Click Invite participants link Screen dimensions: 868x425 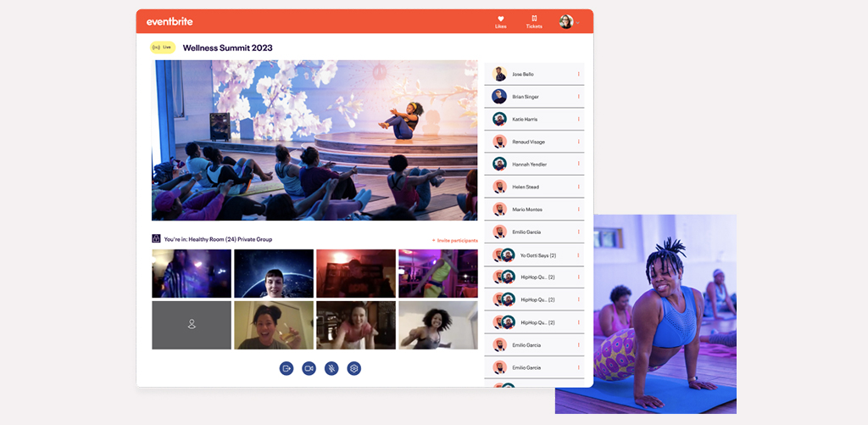(x=454, y=240)
